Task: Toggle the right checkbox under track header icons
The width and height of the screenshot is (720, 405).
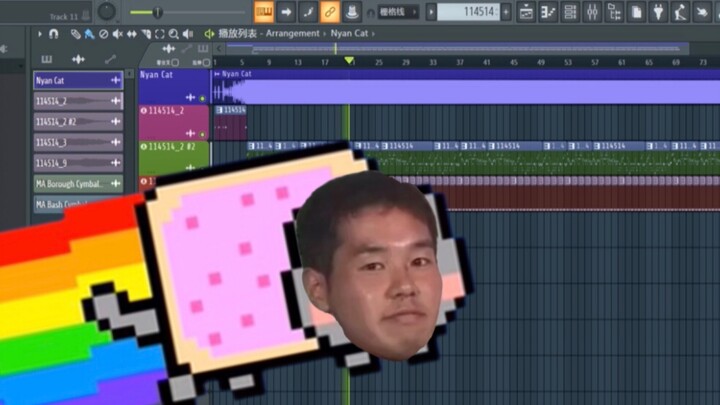Action: tap(206, 62)
